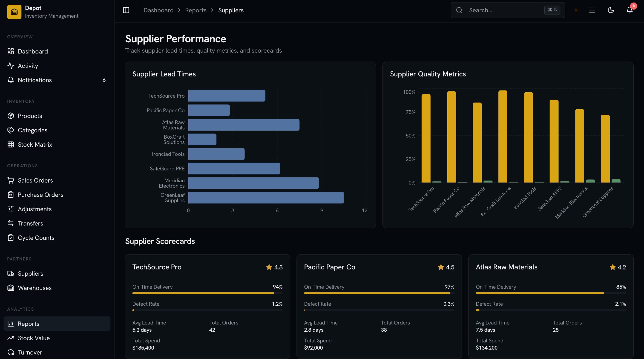Screen dimensions: 644x359
Task: Click the Purchase Orders clipboard icon
Action: [x=11, y=195]
